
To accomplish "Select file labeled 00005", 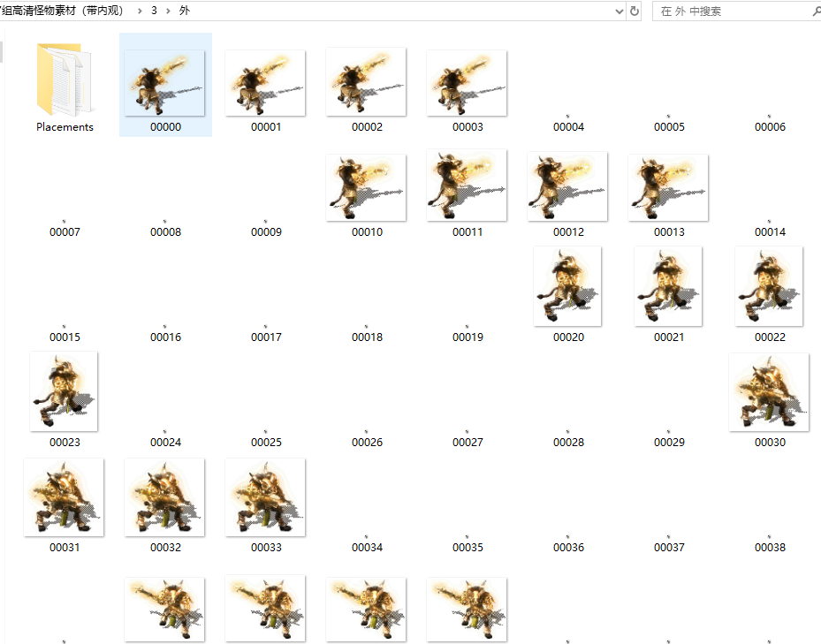I will tap(669, 126).
